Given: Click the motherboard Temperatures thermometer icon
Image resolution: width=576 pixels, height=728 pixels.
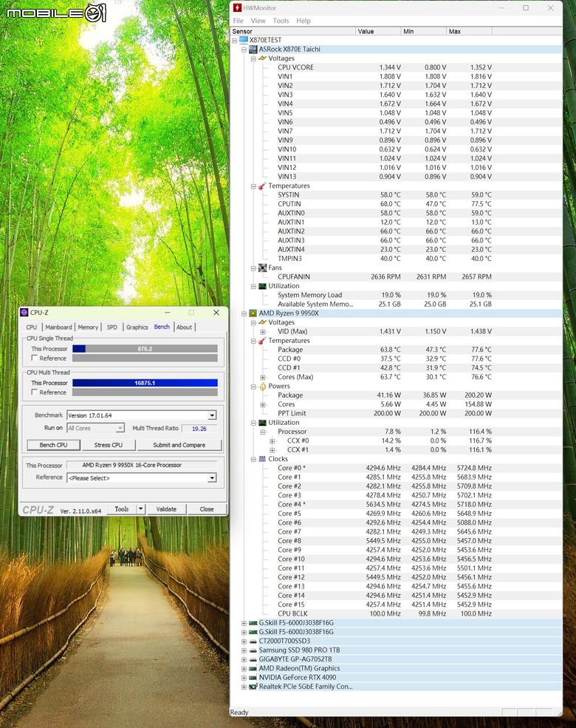Looking at the screenshot, I should coord(262,186).
